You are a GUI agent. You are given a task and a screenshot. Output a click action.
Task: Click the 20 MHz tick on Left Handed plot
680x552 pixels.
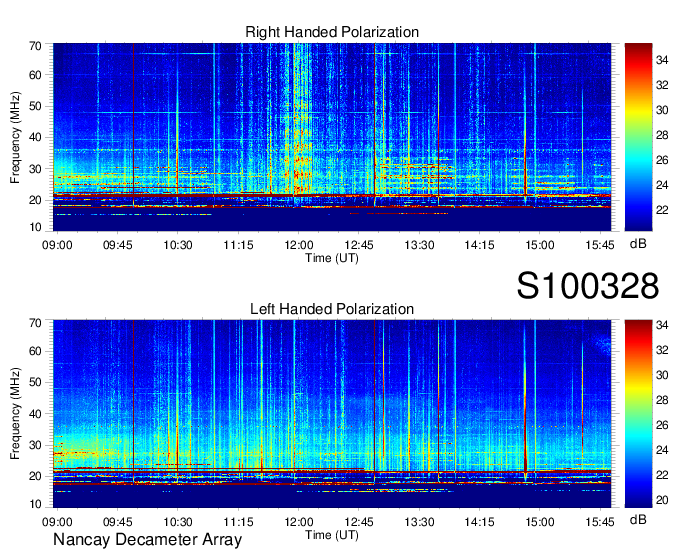coord(35,476)
